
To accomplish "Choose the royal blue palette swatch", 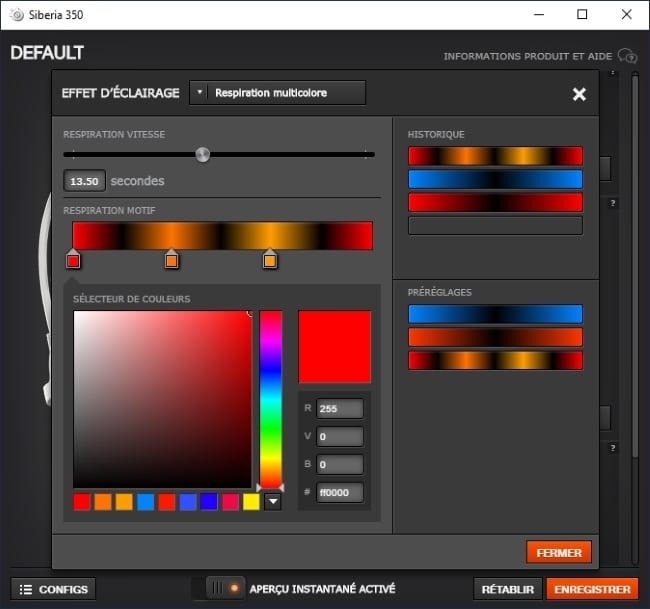I will click(188, 502).
